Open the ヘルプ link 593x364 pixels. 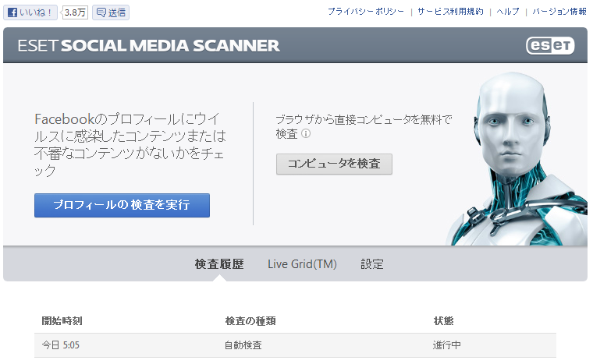(508, 12)
